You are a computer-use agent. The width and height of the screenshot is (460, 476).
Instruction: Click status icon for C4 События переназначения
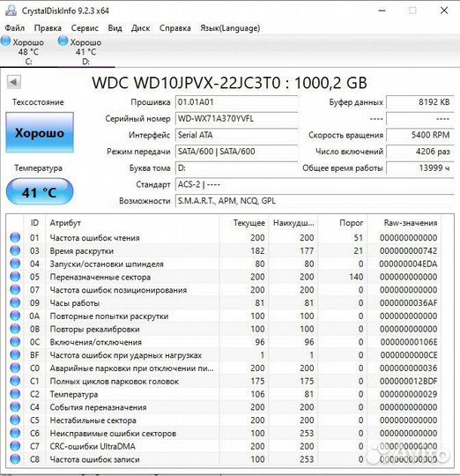click(15, 407)
